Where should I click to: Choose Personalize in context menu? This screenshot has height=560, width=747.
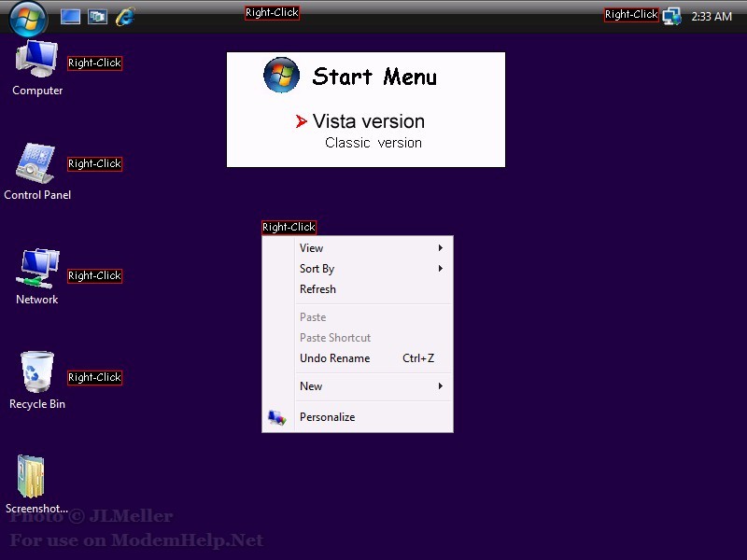pyautogui.click(x=358, y=417)
